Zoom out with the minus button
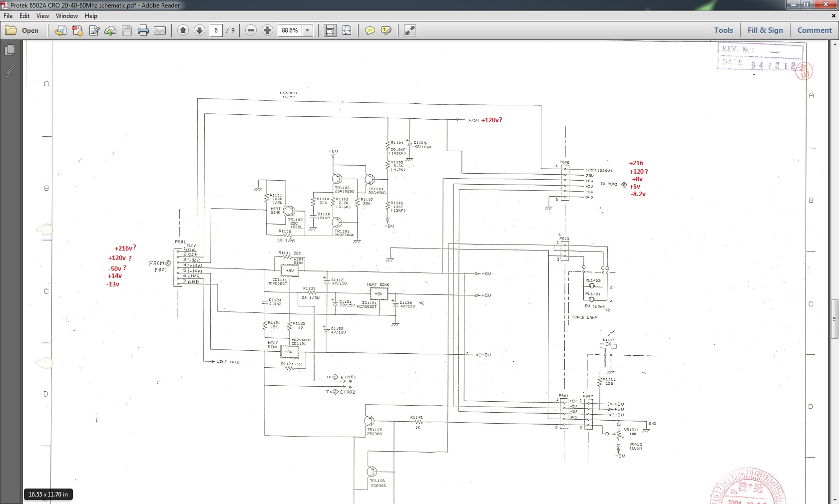 (251, 30)
